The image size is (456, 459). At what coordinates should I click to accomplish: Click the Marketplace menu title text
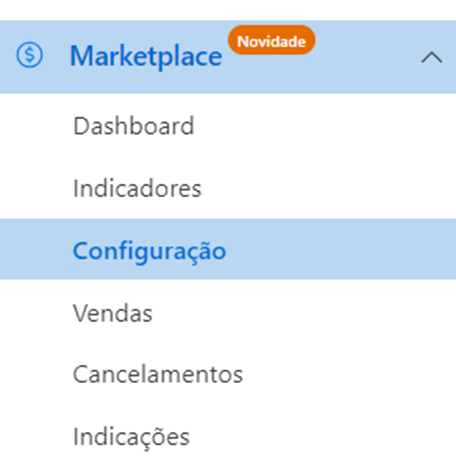[x=146, y=57]
